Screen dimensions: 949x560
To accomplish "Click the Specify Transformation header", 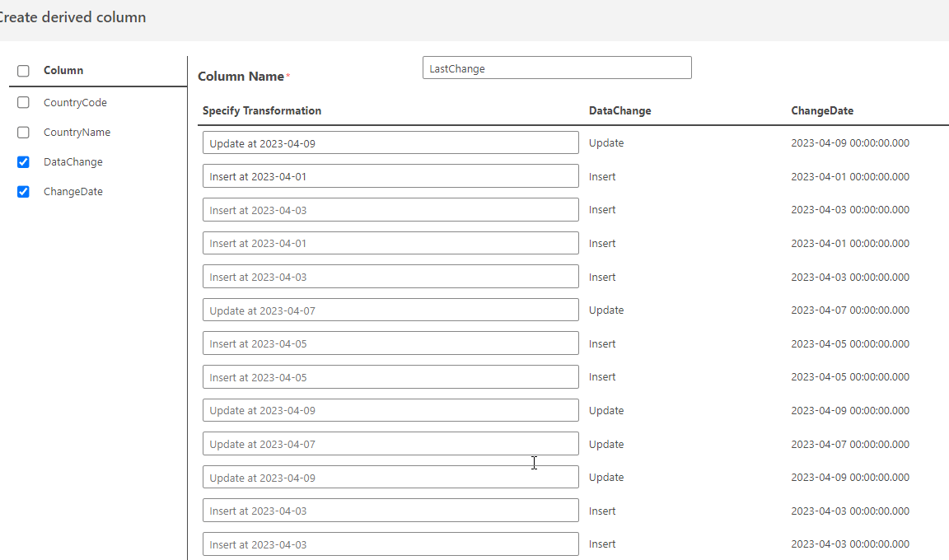I will point(262,110).
